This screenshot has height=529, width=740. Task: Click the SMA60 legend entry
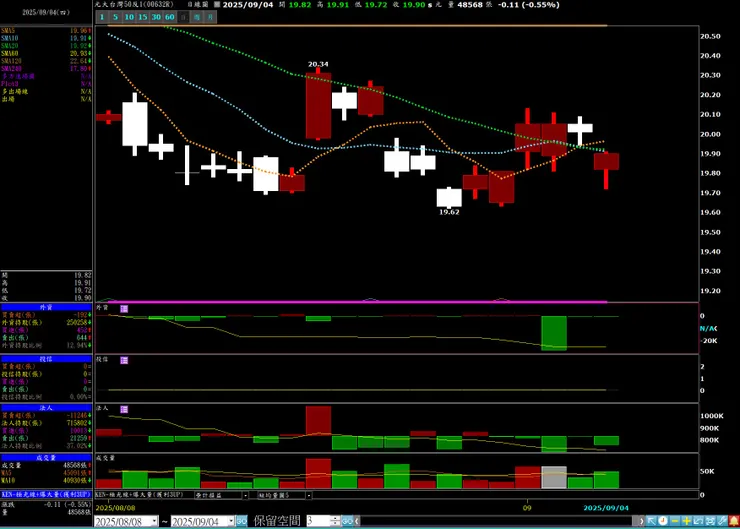[x=46, y=53]
